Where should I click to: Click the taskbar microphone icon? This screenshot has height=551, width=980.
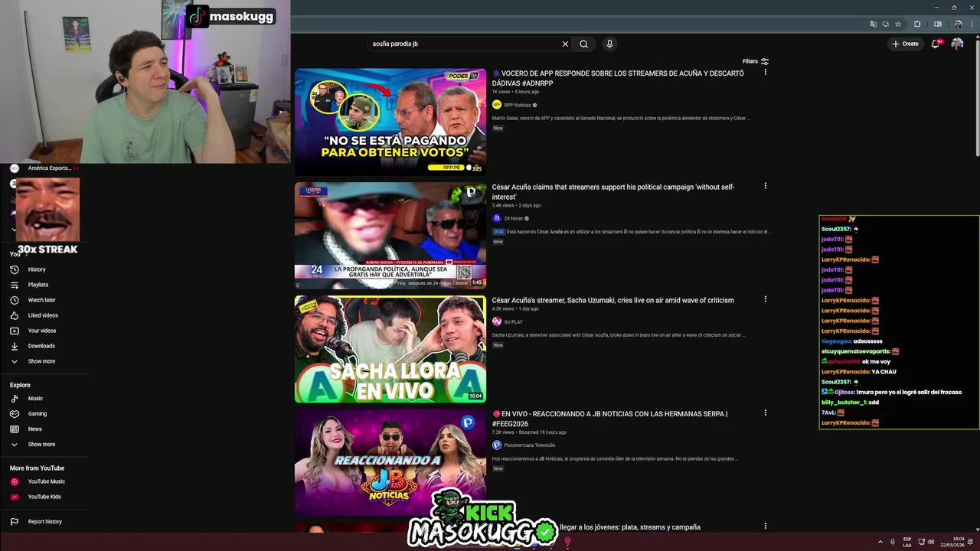892,542
